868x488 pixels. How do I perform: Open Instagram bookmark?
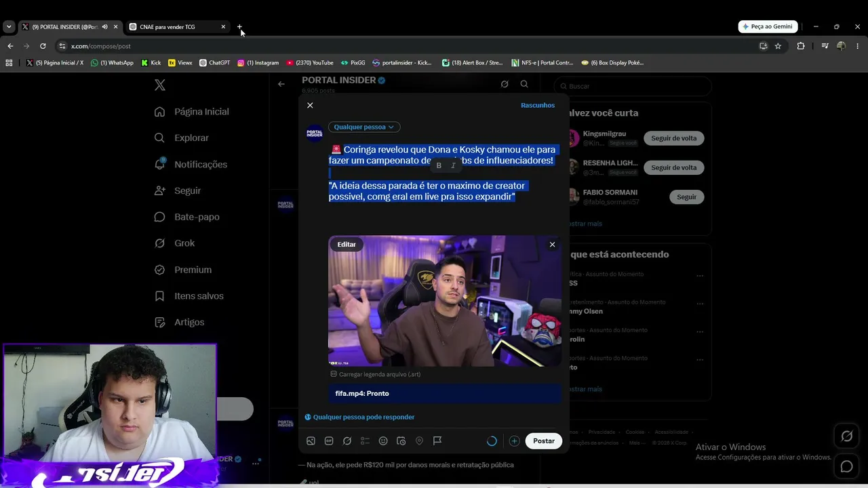pyautogui.click(x=258, y=62)
